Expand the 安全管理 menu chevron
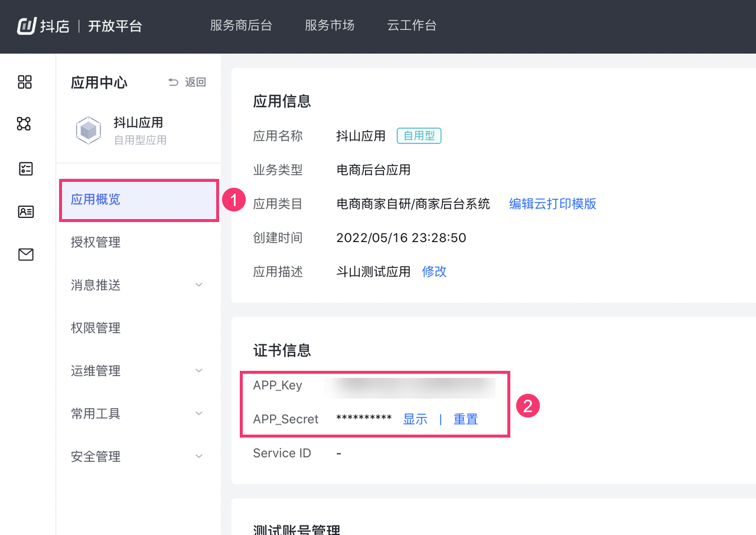 pyautogui.click(x=199, y=456)
